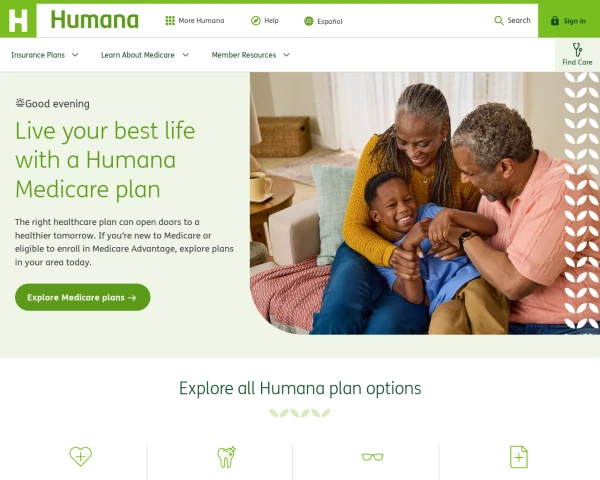Expand Learn About Medicare chevron
The height and width of the screenshot is (480, 600).
pyautogui.click(x=186, y=55)
